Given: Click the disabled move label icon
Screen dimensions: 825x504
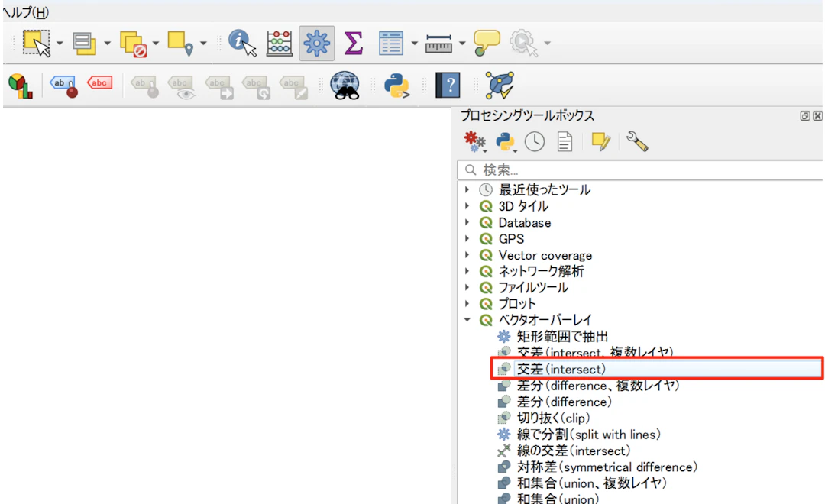Looking at the screenshot, I should 219,87.
